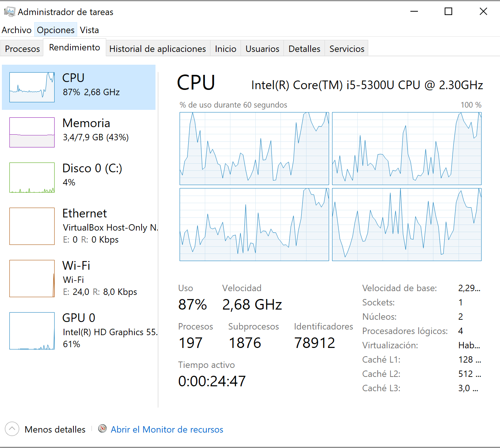Open the Ethernet VirtualBox graph icon
500x448 pixels.
point(32,226)
